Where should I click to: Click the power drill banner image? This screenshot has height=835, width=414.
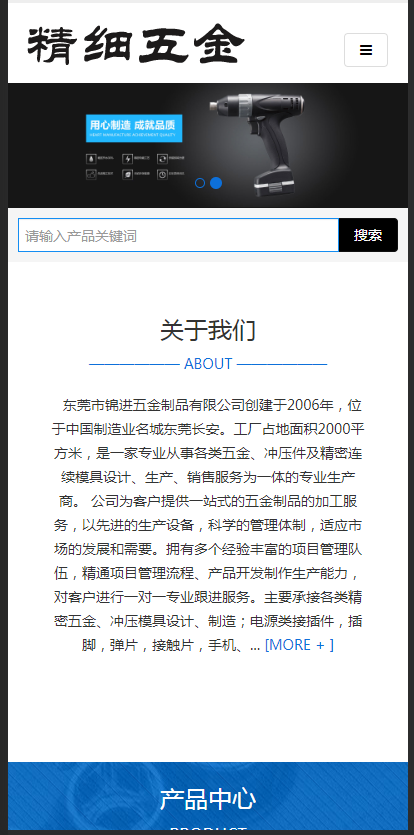208,145
